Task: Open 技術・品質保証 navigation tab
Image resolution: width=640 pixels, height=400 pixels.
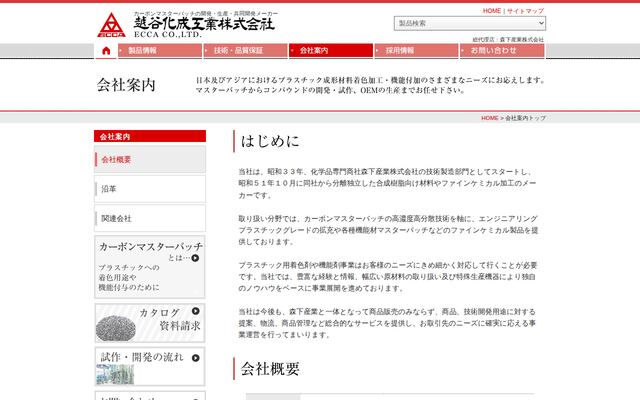Action: [246, 51]
